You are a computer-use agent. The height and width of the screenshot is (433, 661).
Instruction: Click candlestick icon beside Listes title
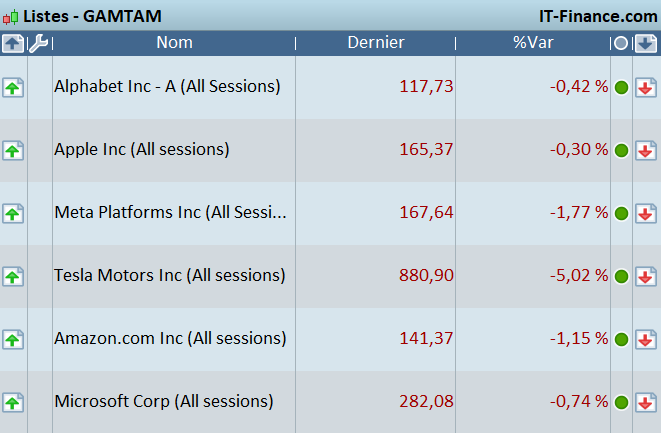point(10,16)
